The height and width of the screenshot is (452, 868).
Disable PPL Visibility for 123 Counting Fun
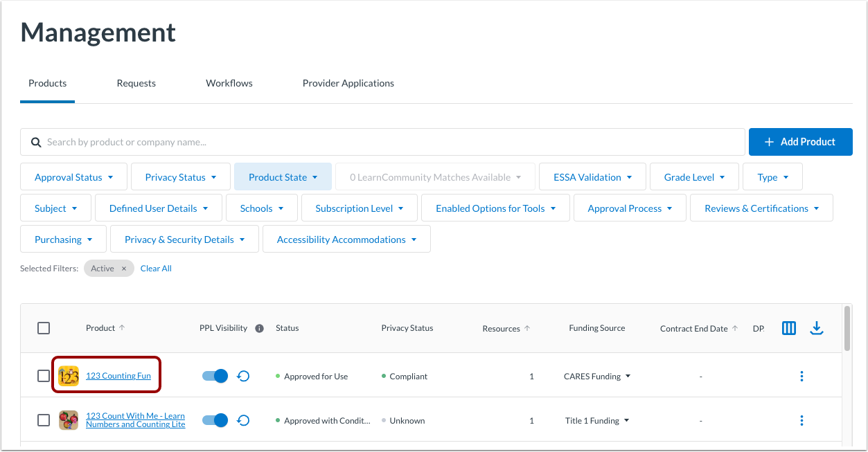214,375
